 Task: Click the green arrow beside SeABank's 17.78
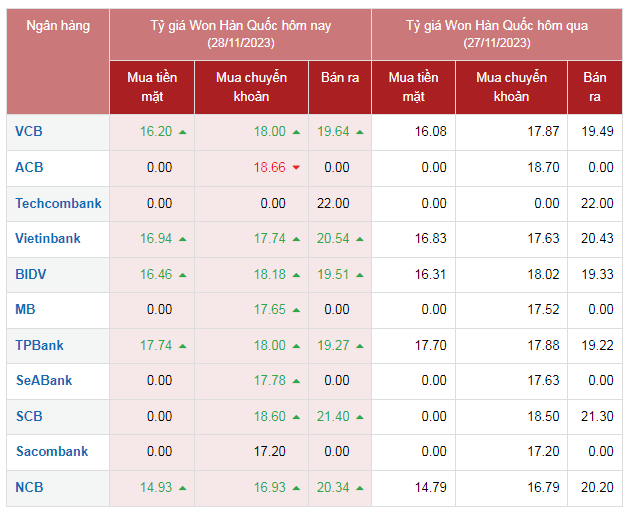tap(296, 381)
